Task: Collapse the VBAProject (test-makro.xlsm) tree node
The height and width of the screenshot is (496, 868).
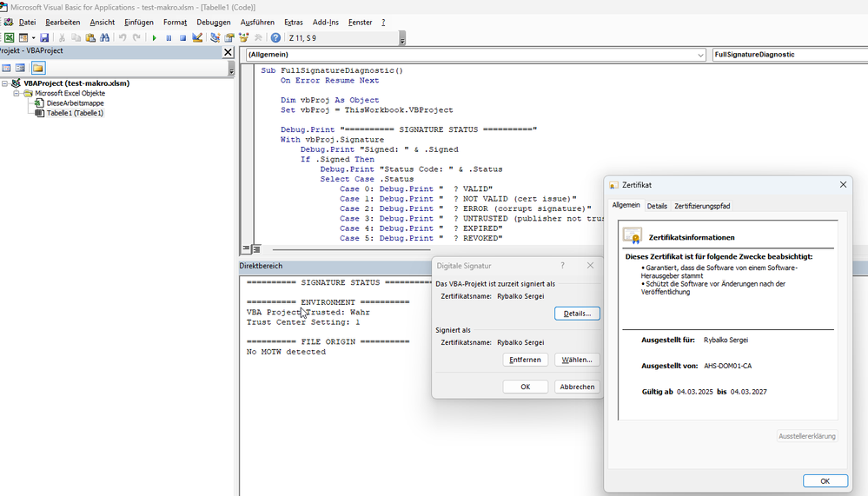Action: coord(5,83)
